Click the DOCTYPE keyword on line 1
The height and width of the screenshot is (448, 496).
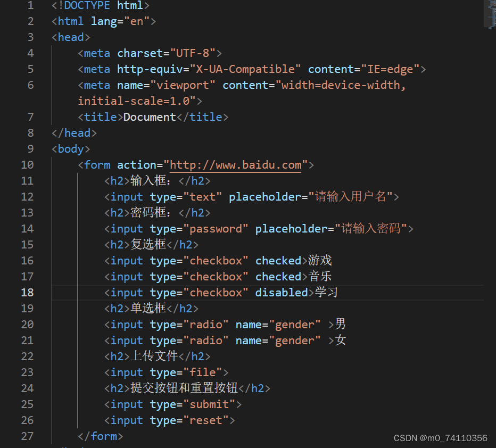87,5
